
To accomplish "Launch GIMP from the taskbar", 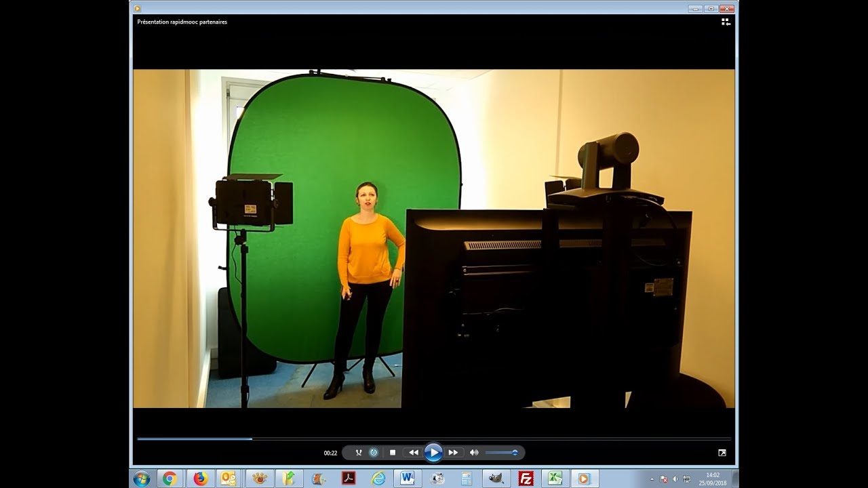I will coord(496,478).
